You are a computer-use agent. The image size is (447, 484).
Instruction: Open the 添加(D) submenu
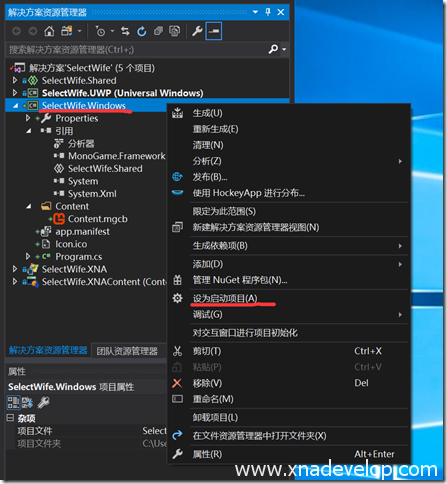point(289,264)
